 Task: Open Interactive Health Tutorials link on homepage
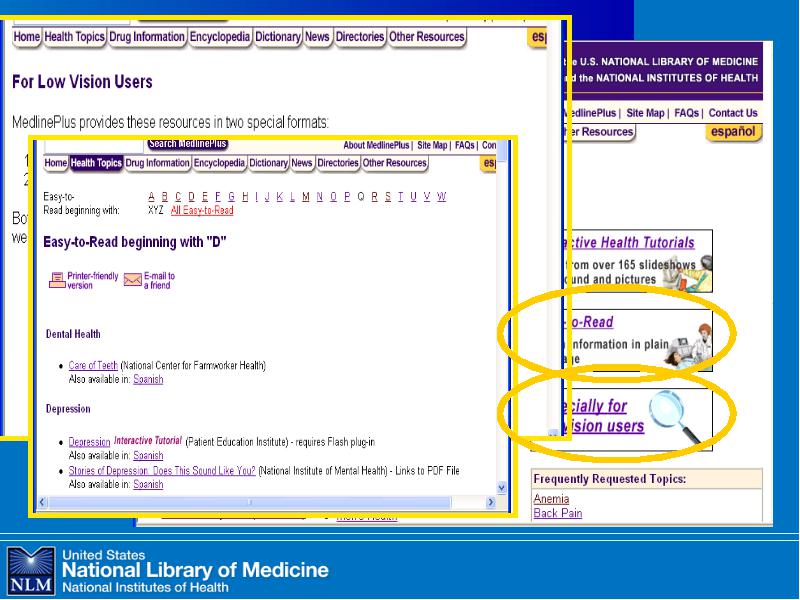(629, 243)
